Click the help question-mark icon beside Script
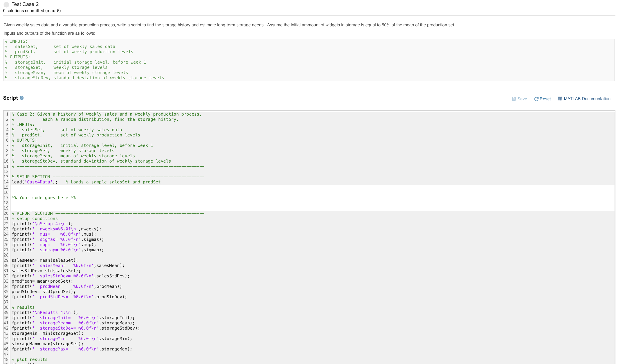Image resolution: width=619 pixels, height=364 pixels. pos(22,98)
